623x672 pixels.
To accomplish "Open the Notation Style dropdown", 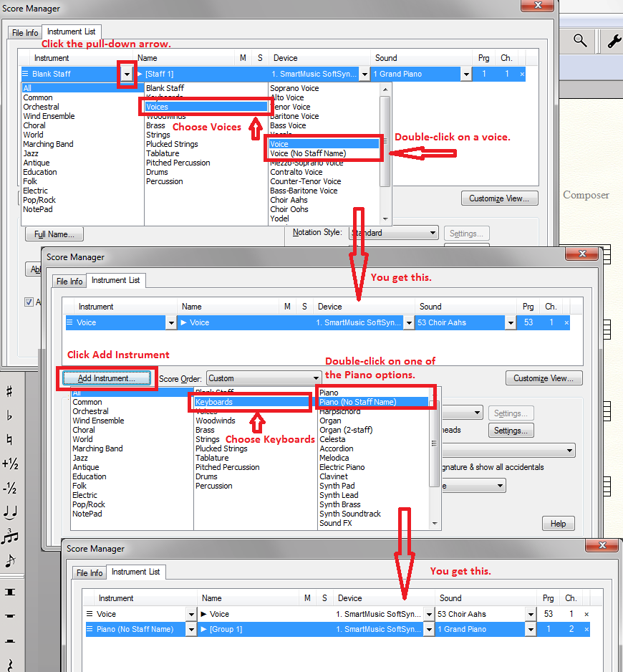I will pos(433,233).
